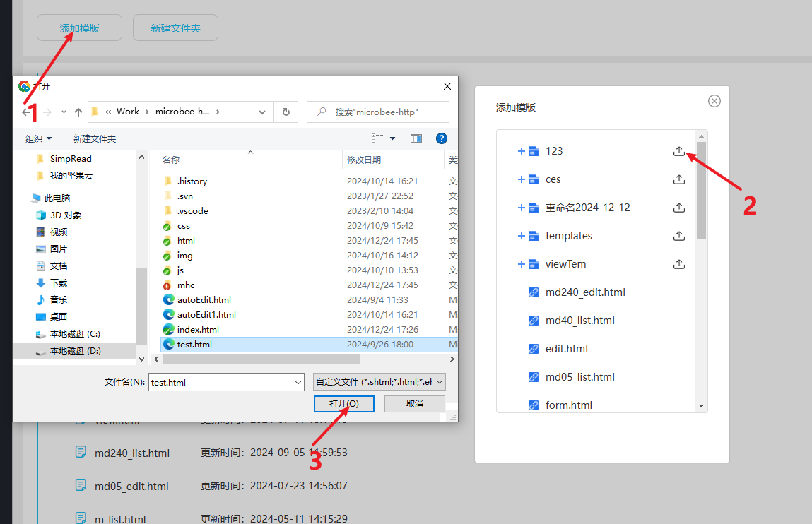
Task: Open the 组织 menu
Action: pyautogui.click(x=38, y=139)
